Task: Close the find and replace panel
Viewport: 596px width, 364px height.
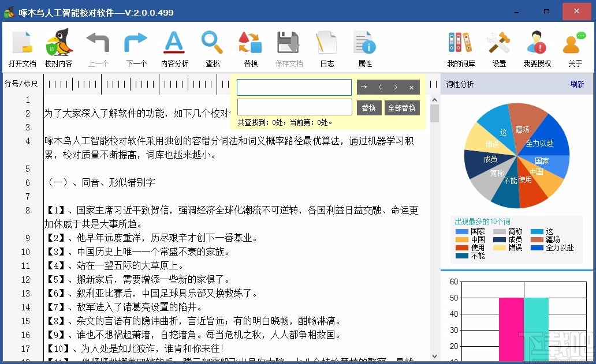Action: pos(411,87)
